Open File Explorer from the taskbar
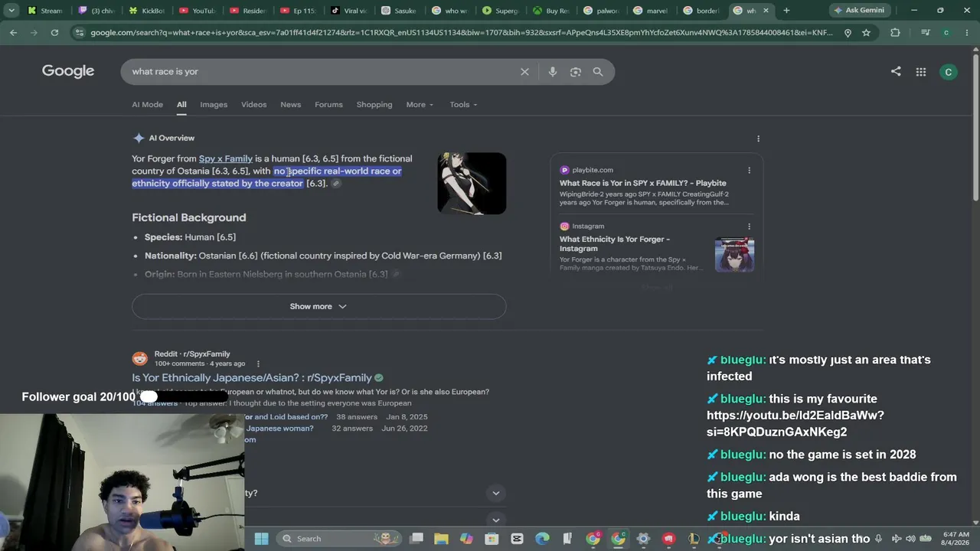Image resolution: width=980 pixels, height=551 pixels. click(x=441, y=539)
